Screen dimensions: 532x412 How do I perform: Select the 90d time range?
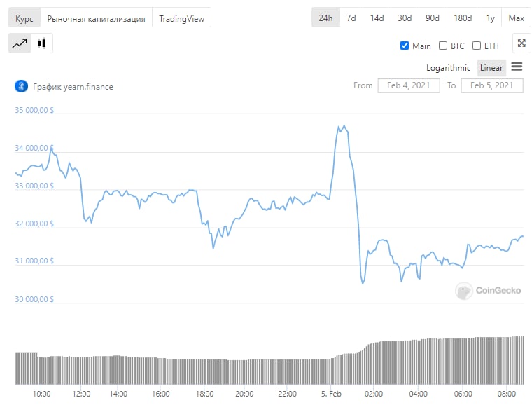click(433, 18)
